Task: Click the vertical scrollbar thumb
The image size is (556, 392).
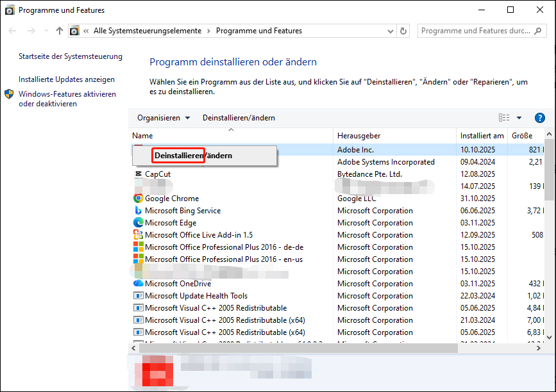Action: coord(549,170)
